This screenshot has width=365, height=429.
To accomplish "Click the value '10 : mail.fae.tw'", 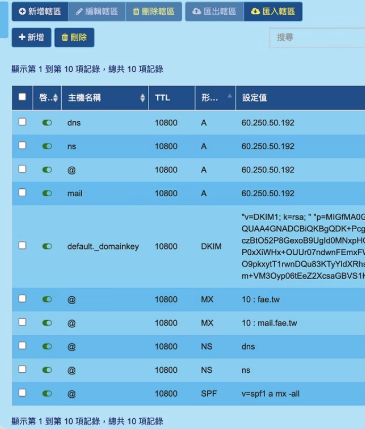I will pos(269,323).
